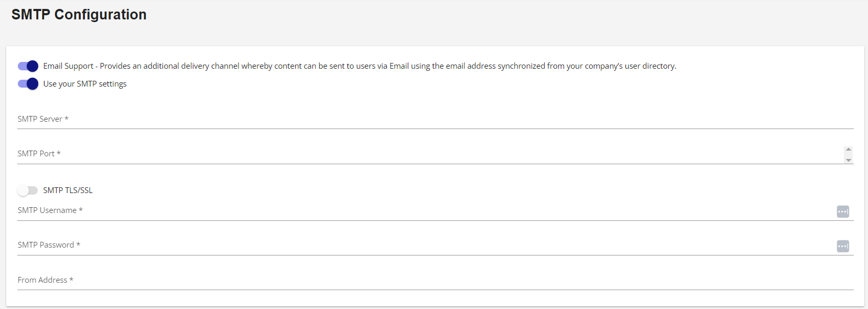Click the autofill icon in SMTP Password field

pos(843,246)
